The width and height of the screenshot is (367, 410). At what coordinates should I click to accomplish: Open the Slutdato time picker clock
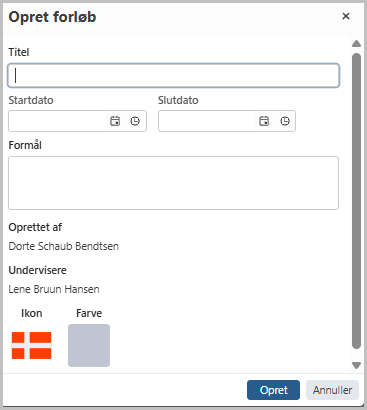tap(285, 121)
